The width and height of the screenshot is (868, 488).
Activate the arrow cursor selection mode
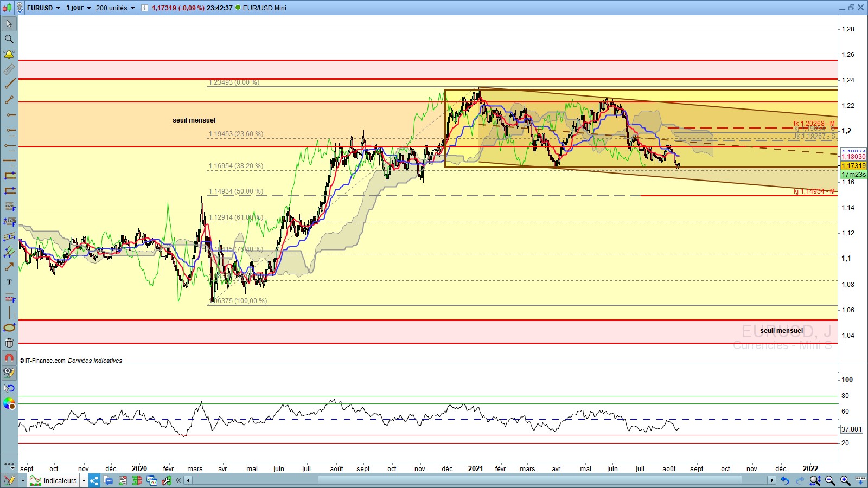click(9, 24)
